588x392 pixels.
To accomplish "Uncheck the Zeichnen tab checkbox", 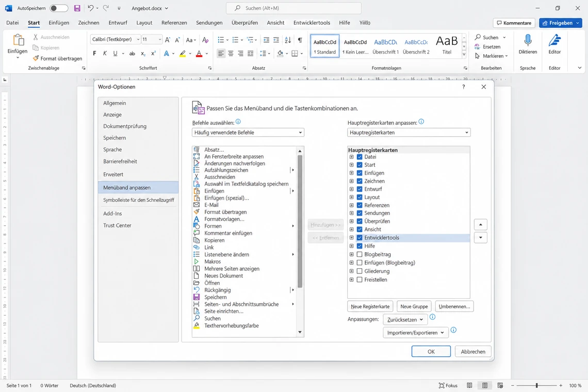I will 360,181.
